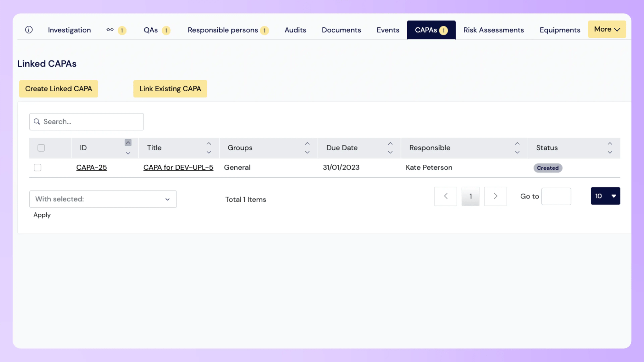Click the search magnifier icon
The image size is (644, 362).
pyautogui.click(x=37, y=122)
